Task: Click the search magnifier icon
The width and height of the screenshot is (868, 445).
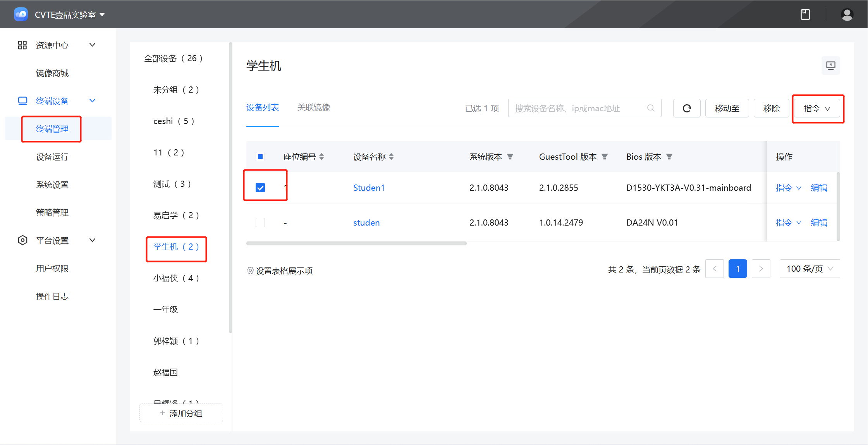Action: pos(651,108)
